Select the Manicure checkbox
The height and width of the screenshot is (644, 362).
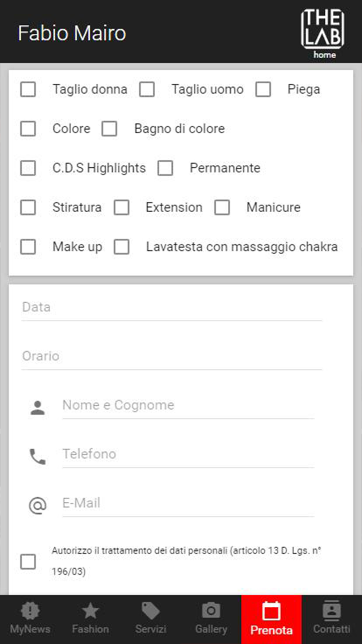coord(222,208)
